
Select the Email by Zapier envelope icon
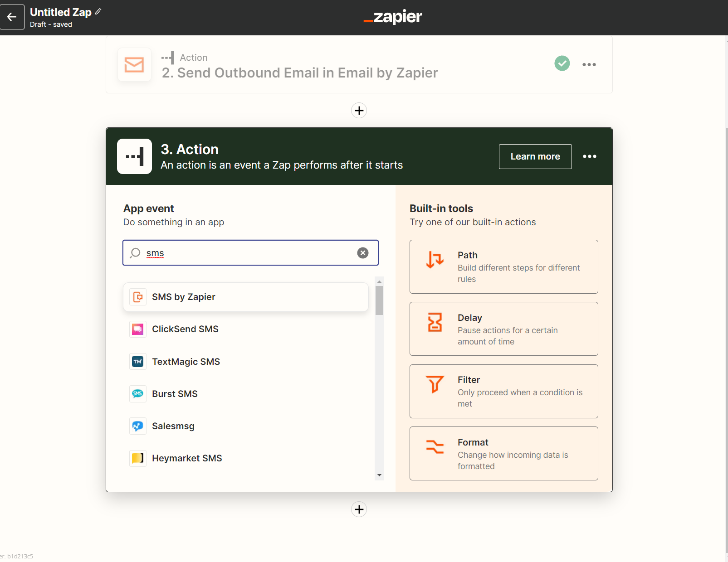click(x=134, y=65)
